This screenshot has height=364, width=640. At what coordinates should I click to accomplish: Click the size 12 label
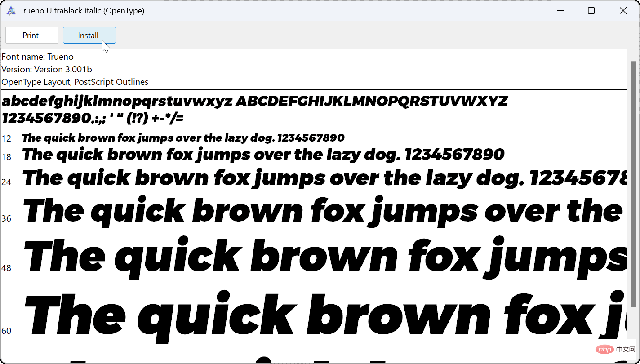click(x=6, y=138)
